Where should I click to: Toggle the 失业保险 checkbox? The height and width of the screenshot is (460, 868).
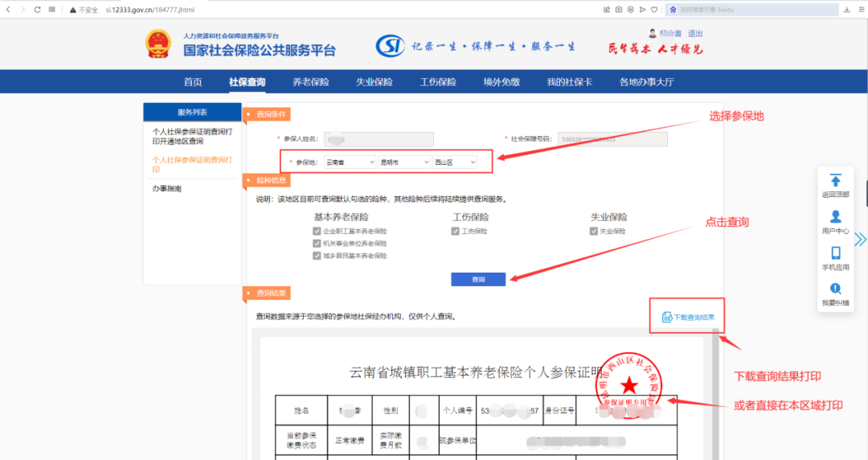click(594, 231)
